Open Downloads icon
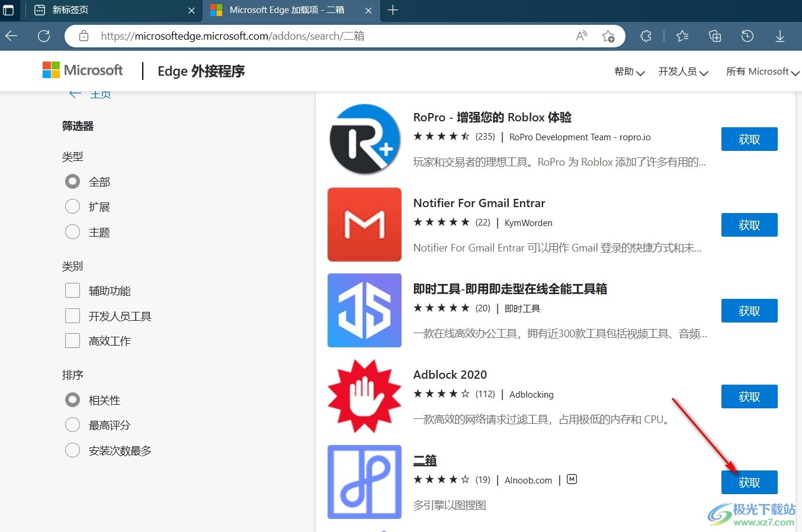Viewport: 802px width, 532px height. pyautogui.click(x=780, y=36)
